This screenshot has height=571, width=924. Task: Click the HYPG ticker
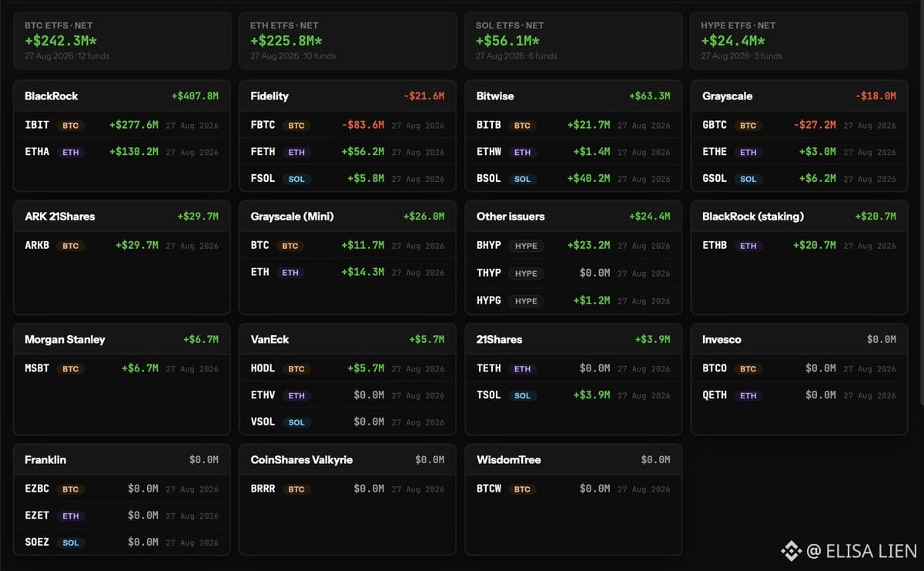489,301
